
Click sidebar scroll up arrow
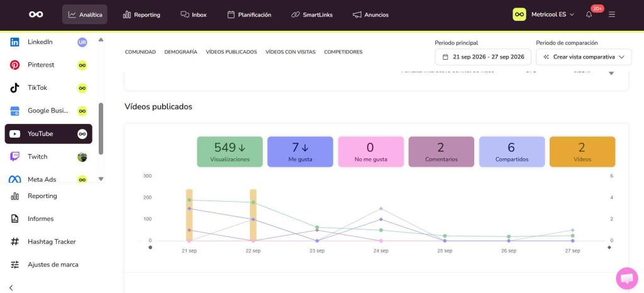pyautogui.click(x=101, y=40)
